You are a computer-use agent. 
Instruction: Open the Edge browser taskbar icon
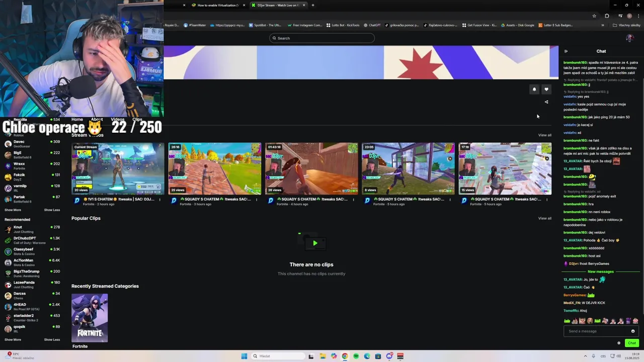367,356
